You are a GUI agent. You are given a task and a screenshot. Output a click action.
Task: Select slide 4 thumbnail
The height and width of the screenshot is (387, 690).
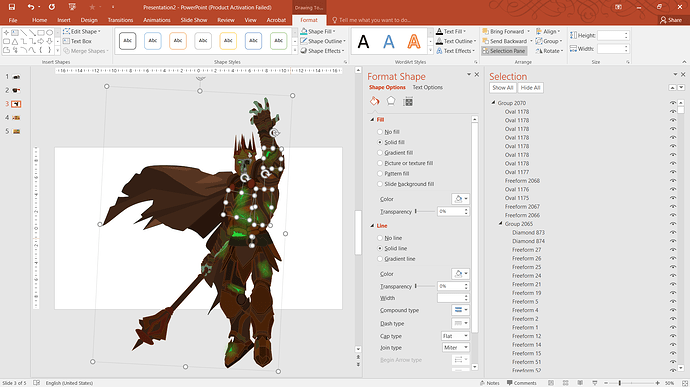[x=16, y=118]
